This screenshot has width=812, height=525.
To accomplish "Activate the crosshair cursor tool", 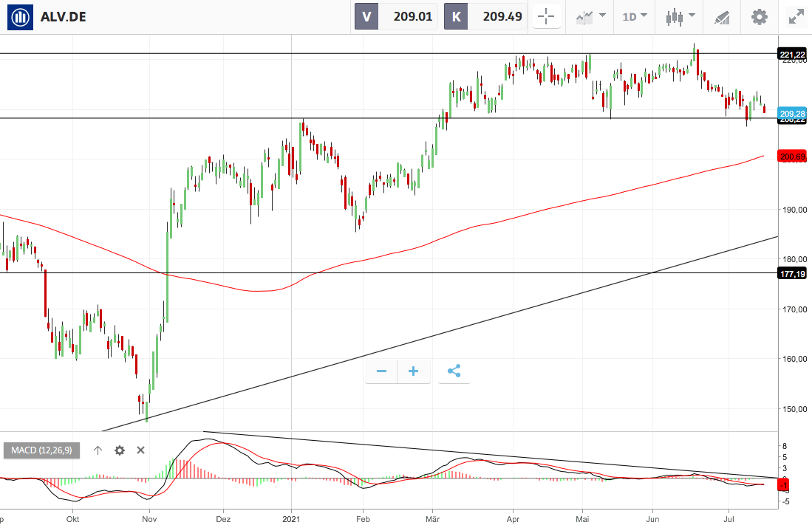I will 546,16.
